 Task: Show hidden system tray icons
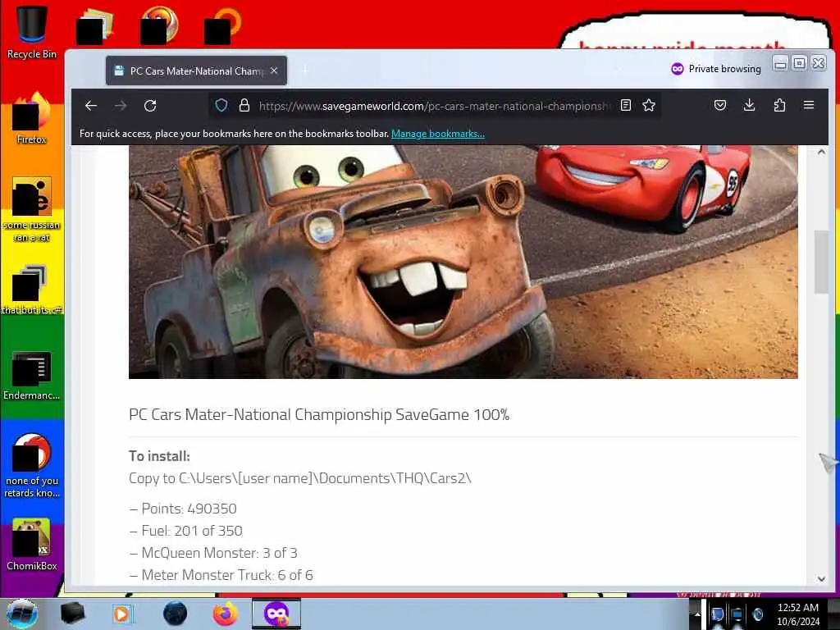[697, 614]
